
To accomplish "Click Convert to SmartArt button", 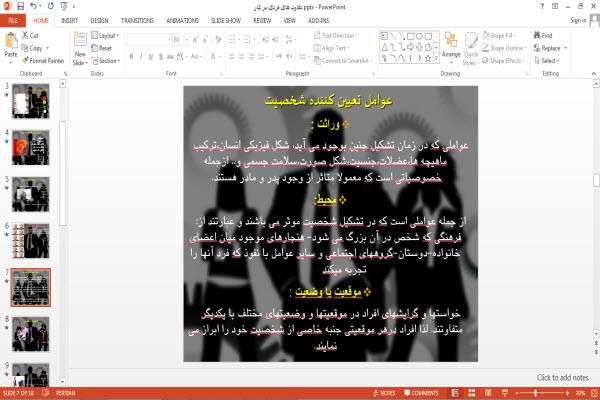I will tap(342, 60).
